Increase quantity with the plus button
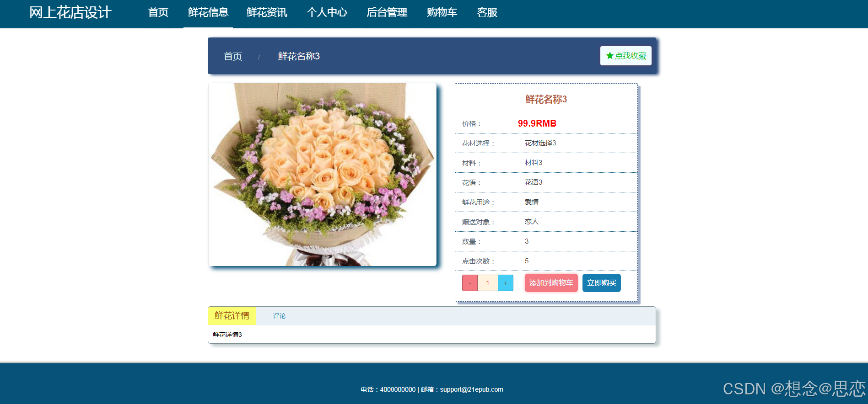The height and width of the screenshot is (404, 868). [x=506, y=283]
